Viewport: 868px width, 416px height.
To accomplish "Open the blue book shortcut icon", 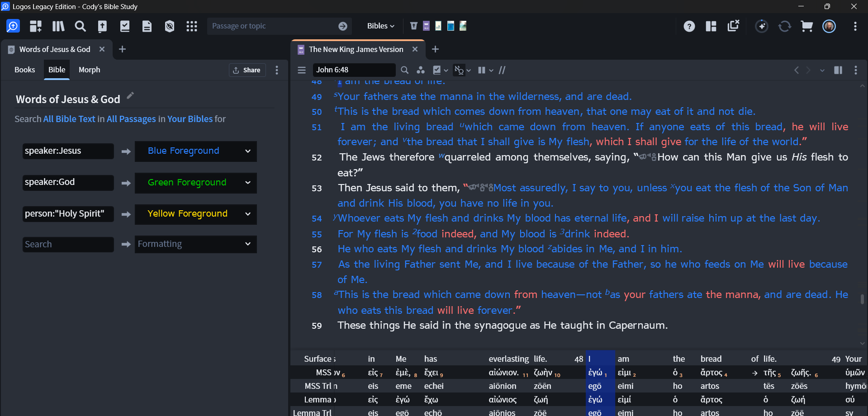I will pos(451,26).
